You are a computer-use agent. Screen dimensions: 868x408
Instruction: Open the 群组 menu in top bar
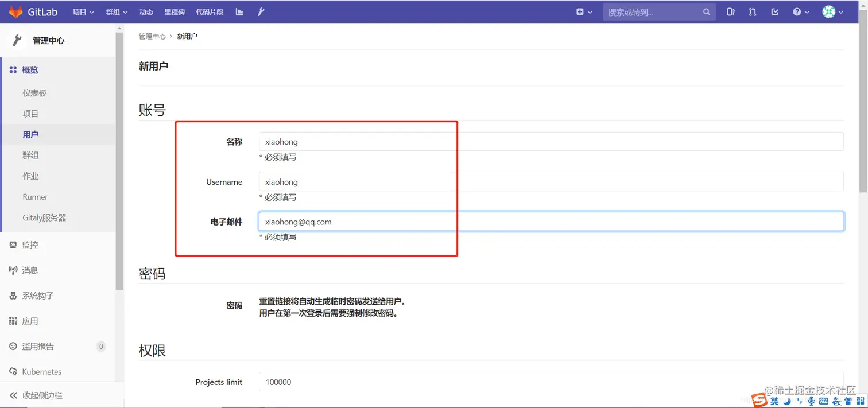[x=117, y=11]
